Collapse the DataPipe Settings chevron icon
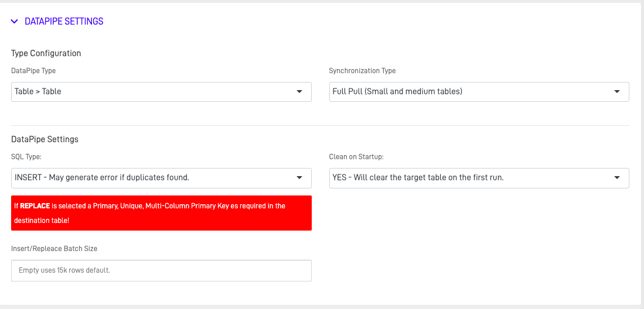Image resolution: width=644 pixels, height=309 pixels. (x=15, y=22)
